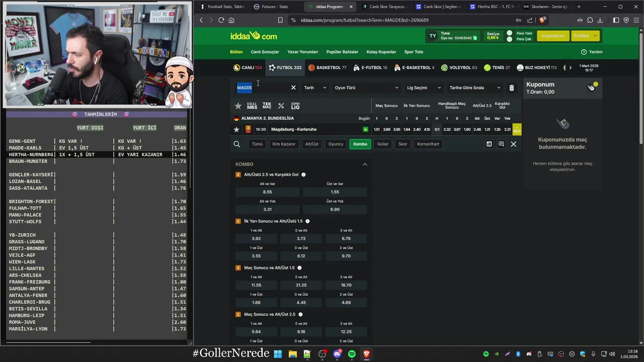Viewport: 644px width, 362px height.
Task: Click the green crown icon on match row
Action: (x=365, y=129)
